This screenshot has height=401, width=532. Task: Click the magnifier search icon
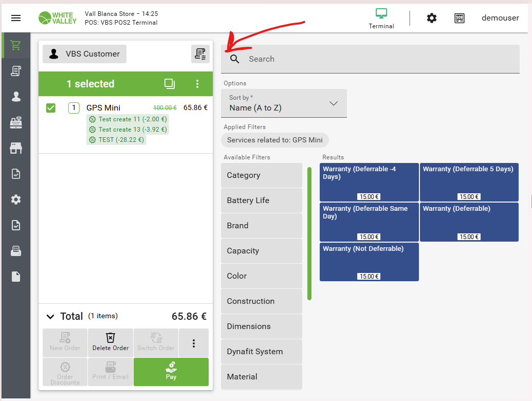(x=234, y=59)
